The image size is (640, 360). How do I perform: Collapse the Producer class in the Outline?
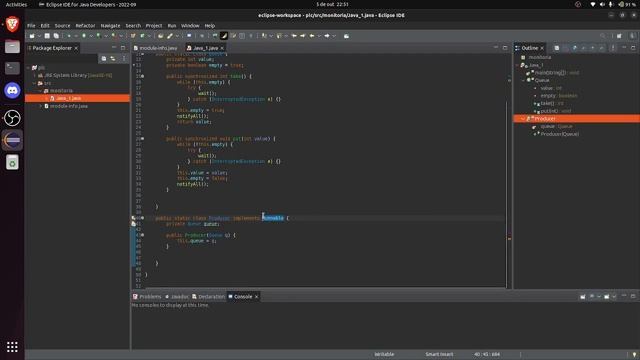coord(523,119)
